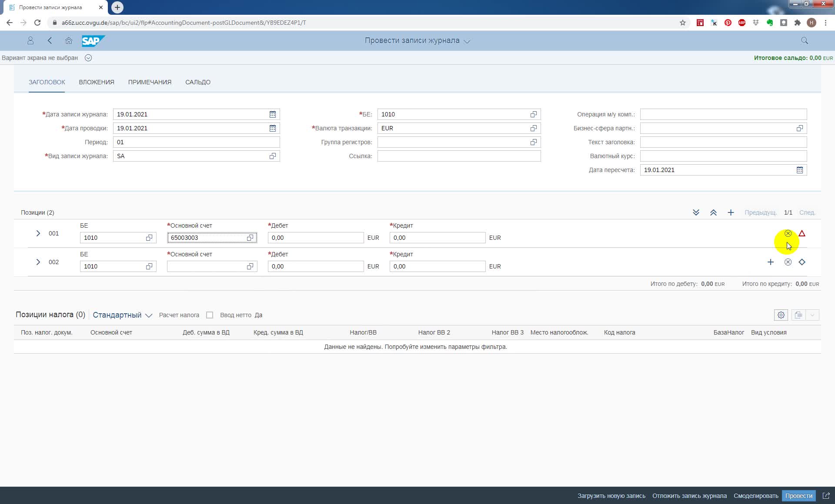Click the SAP logo

tap(93, 40)
